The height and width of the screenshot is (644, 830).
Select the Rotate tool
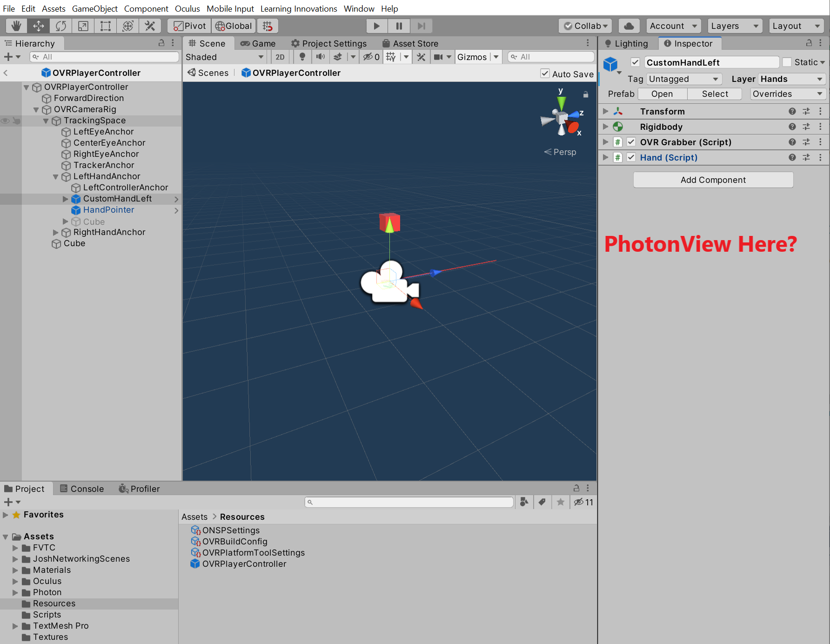point(61,26)
